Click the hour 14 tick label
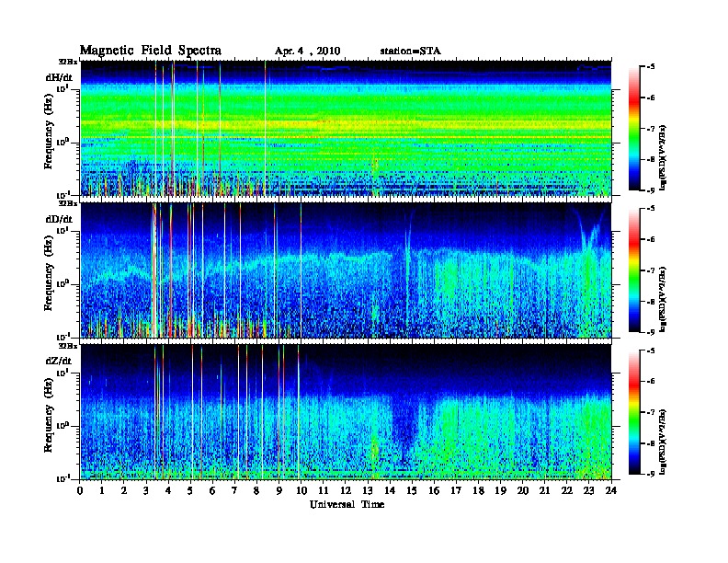This screenshot has width=728, height=563. click(x=390, y=490)
